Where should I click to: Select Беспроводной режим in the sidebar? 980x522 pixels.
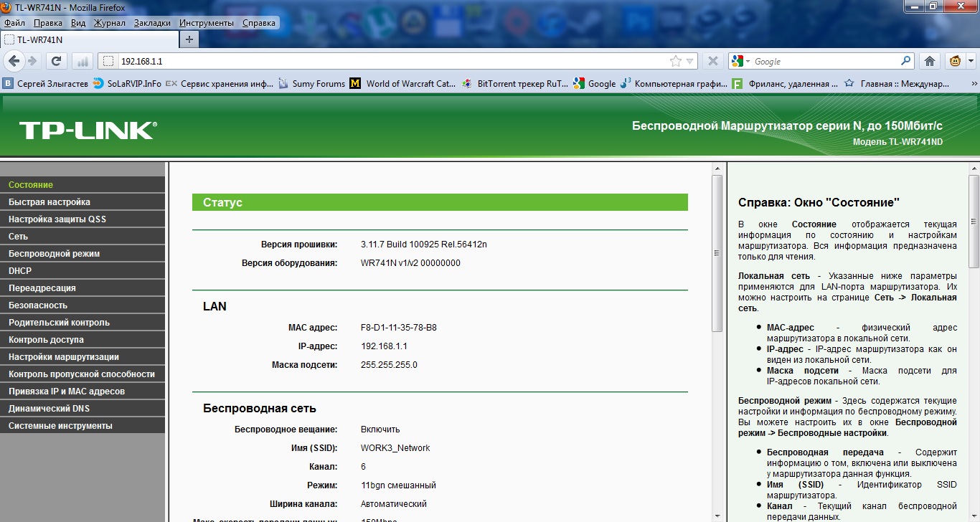(54, 254)
